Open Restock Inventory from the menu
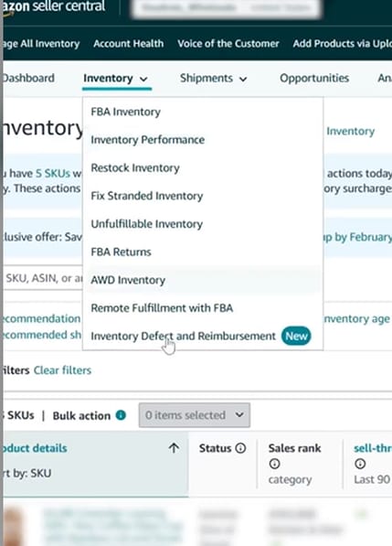 pyautogui.click(x=135, y=168)
